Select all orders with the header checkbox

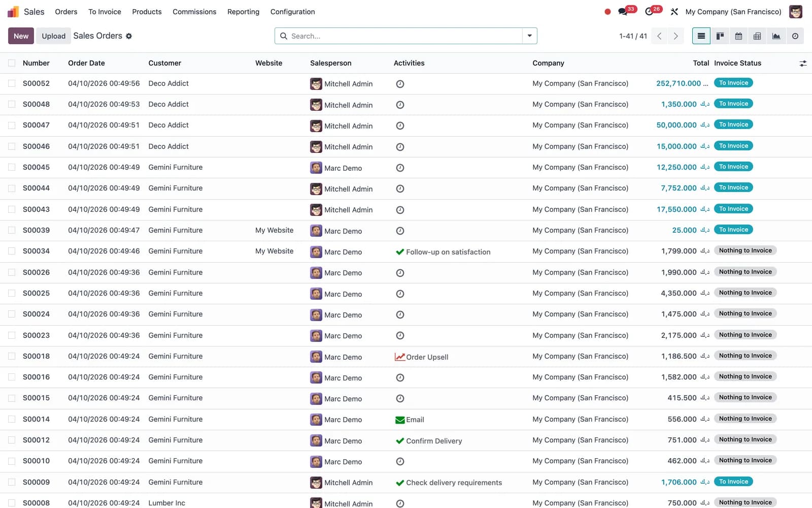pyautogui.click(x=12, y=63)
